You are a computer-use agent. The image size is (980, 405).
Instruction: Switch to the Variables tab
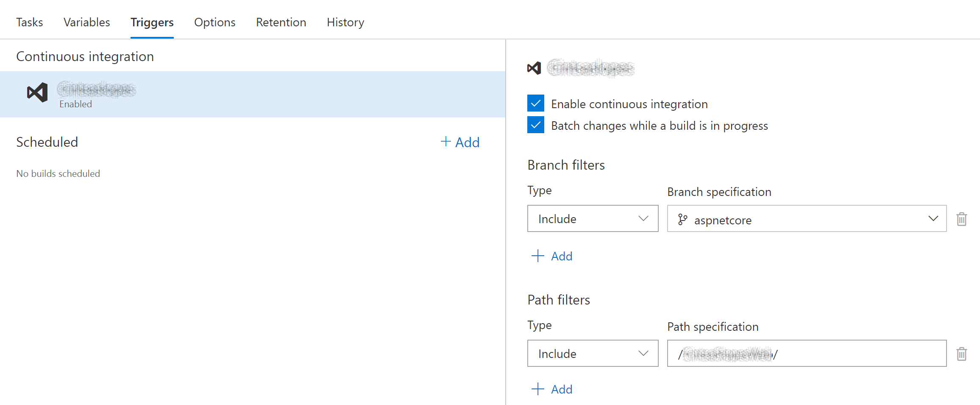pos(87,22)
